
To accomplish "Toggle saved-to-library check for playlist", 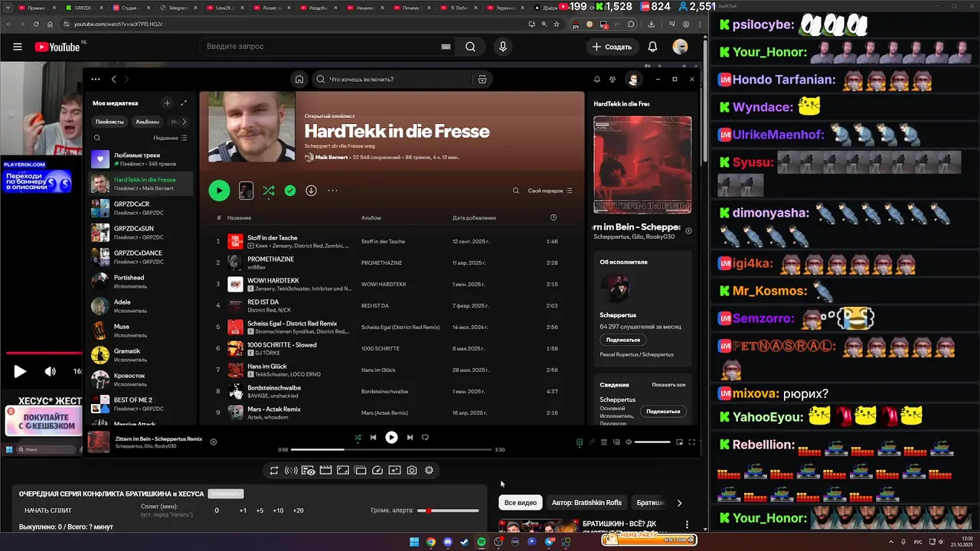I will tap(290, 191).
